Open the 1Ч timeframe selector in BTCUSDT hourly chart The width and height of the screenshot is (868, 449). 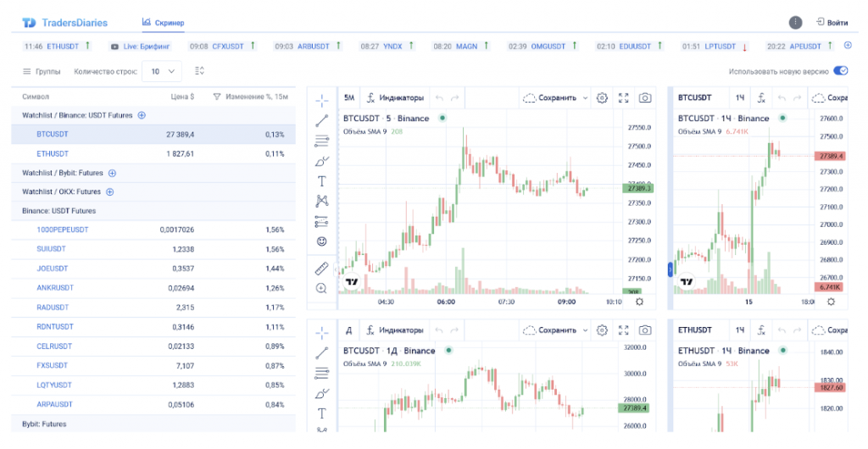[739, 98]
